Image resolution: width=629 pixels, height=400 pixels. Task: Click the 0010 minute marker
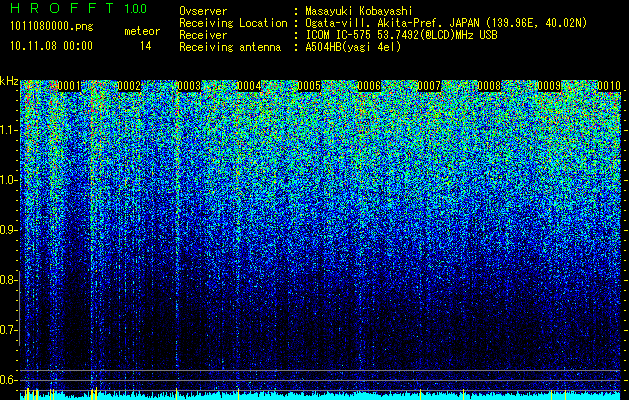point(609,86)
